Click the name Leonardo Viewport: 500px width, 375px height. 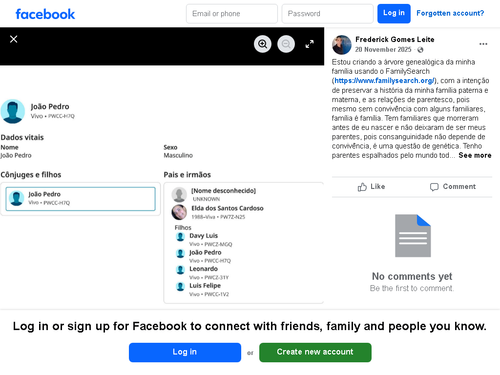click(x=203, y=269)
